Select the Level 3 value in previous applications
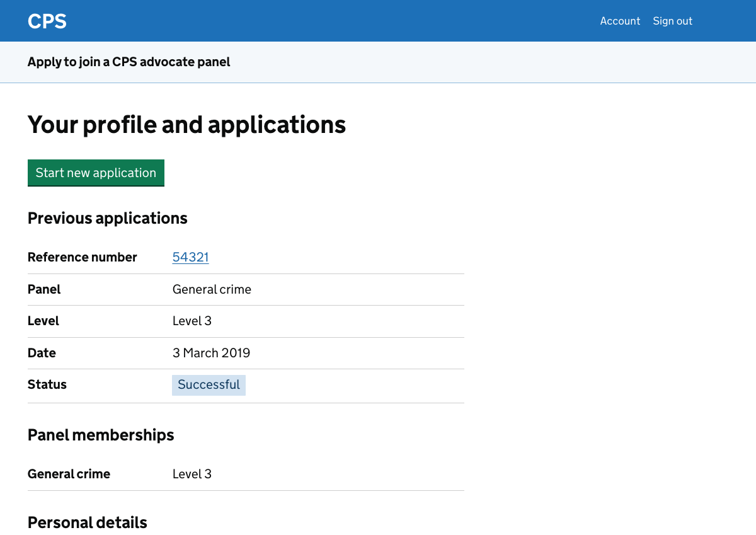Image resolution: width=756 pixels, height=535 pixels. [x=192, y=321]
